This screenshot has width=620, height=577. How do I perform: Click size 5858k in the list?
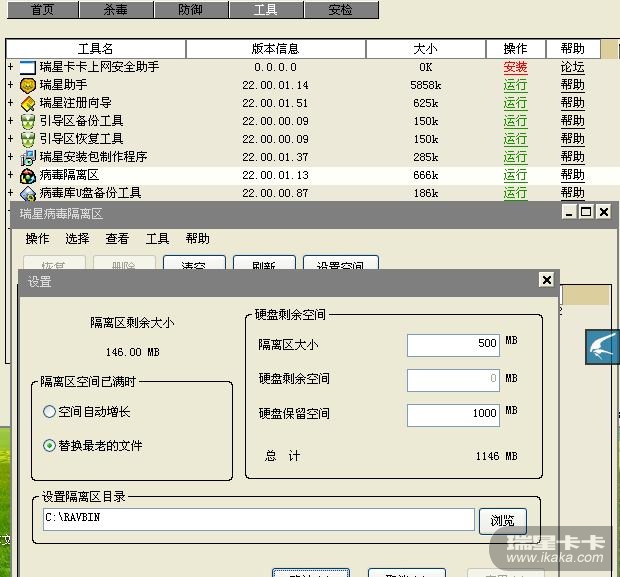click(x=426, y=85)
